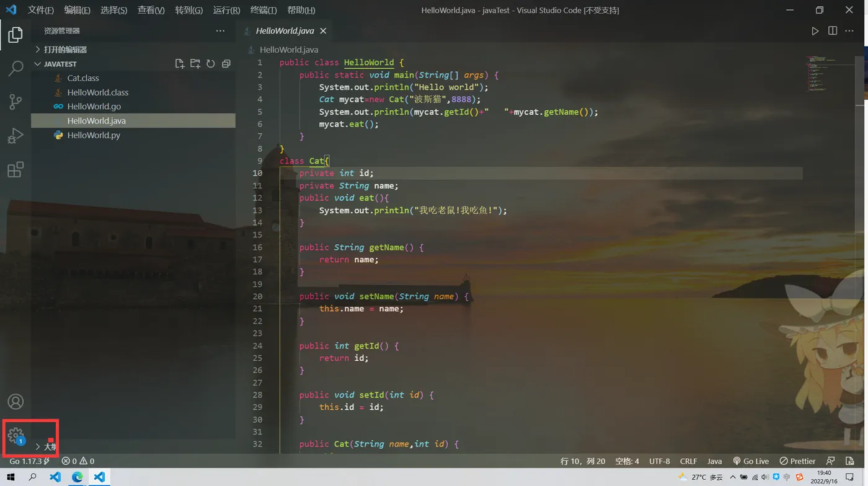Screen dimensions: 868x486
Task: Start Go Live server
Action: coord(751,461)
